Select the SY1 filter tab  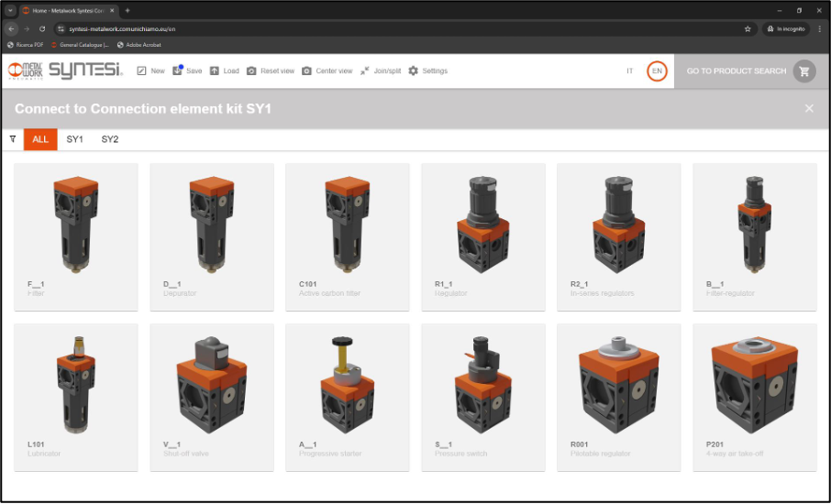(74, 139)
